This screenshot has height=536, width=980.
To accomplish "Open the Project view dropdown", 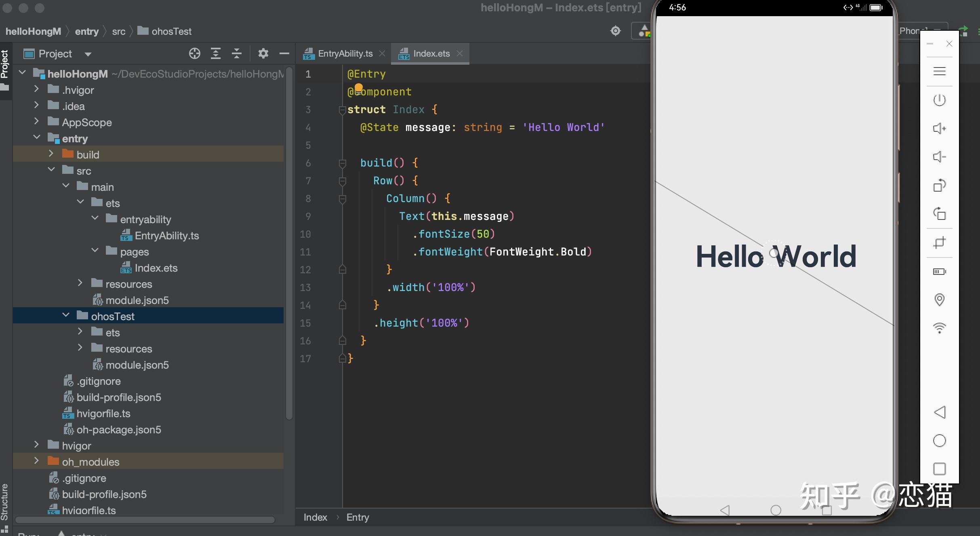I will tap(88, 54).
